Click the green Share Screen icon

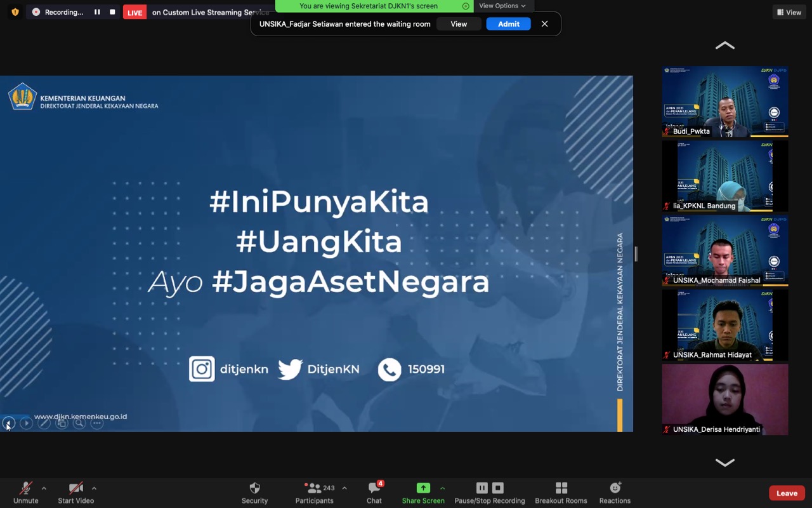tap(423, 488)
